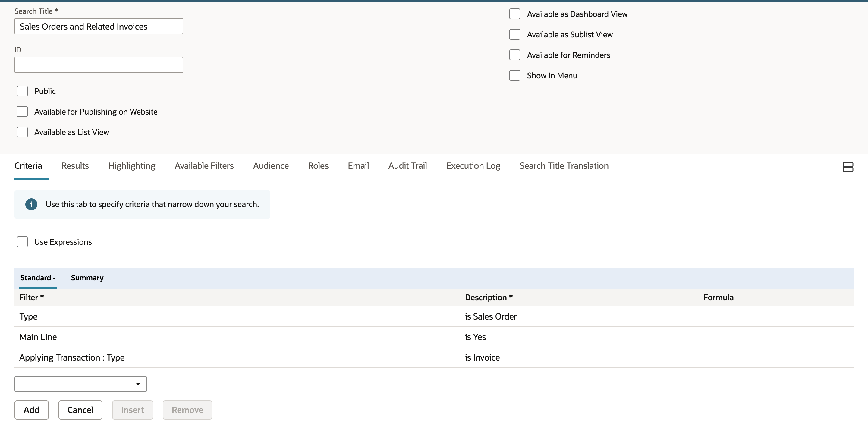Switch to the Summary criteria subtab

[x=87, y=278]
